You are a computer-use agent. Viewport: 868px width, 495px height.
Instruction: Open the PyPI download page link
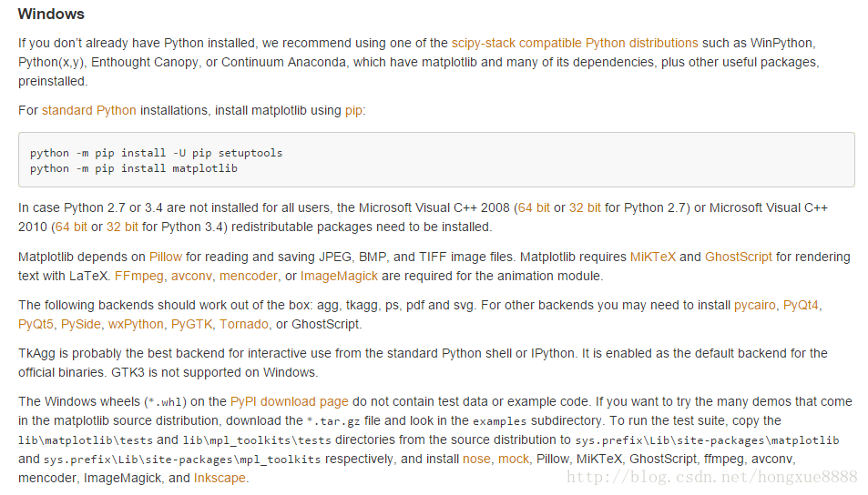(289, 401)
